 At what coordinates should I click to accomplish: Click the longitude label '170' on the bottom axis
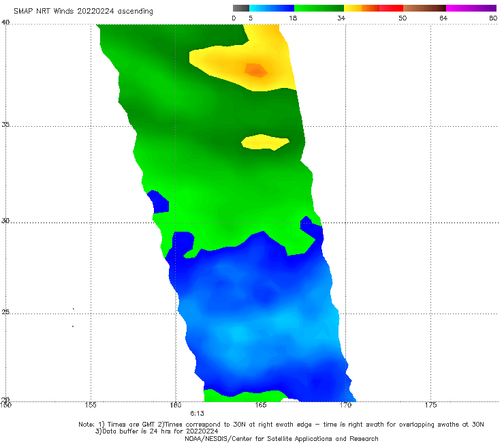tap(345, 405)
